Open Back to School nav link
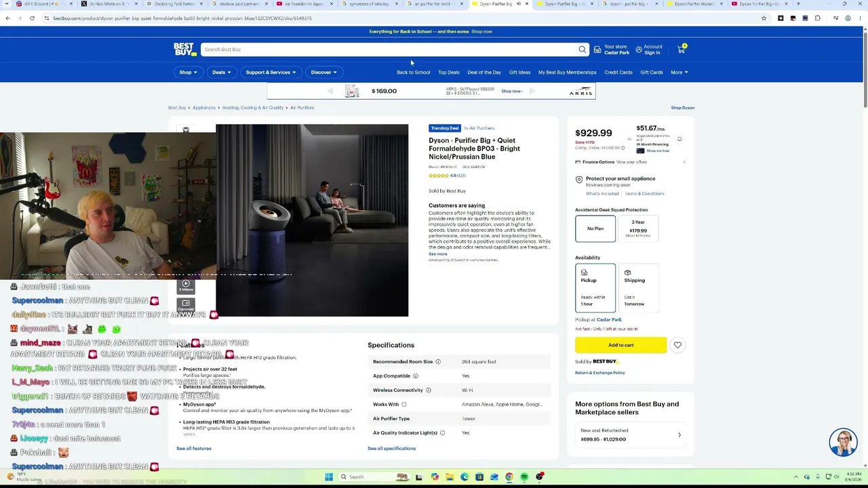 click(x=414, y=73)
